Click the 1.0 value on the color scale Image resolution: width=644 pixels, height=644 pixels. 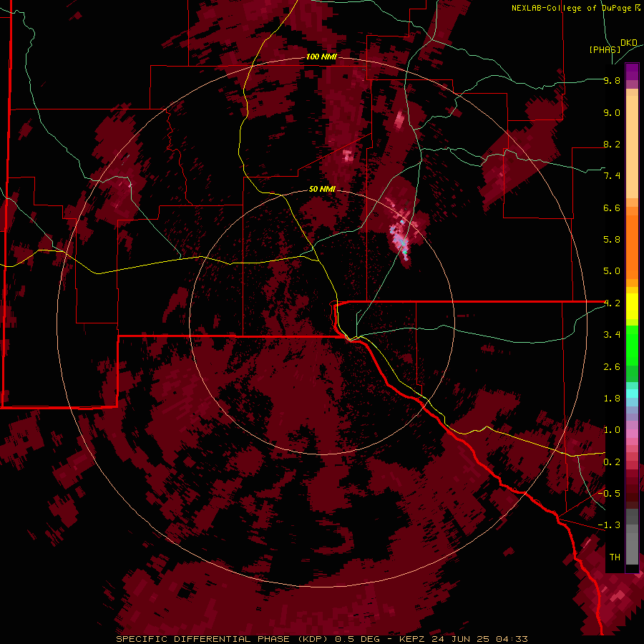coord(612,430)
